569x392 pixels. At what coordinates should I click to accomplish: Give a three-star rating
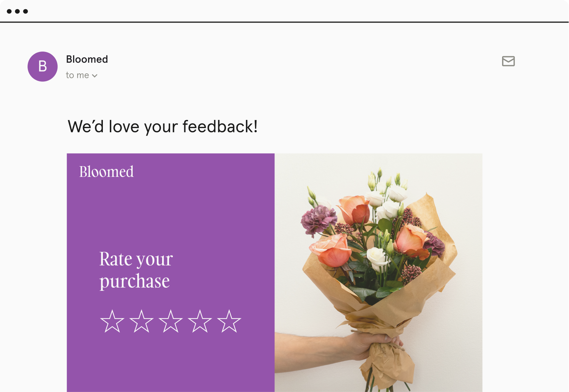point(171,321)
